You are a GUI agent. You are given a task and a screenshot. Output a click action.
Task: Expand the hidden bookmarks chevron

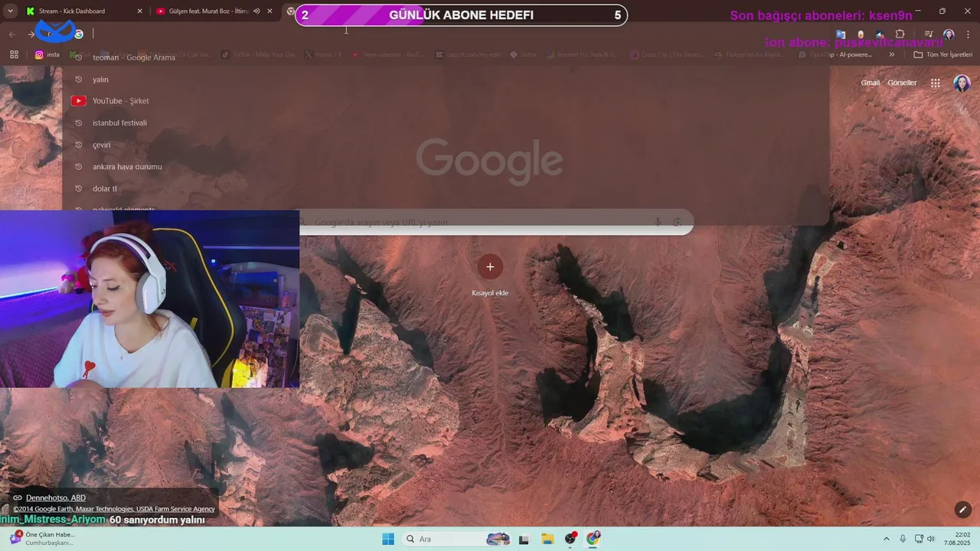891,54
